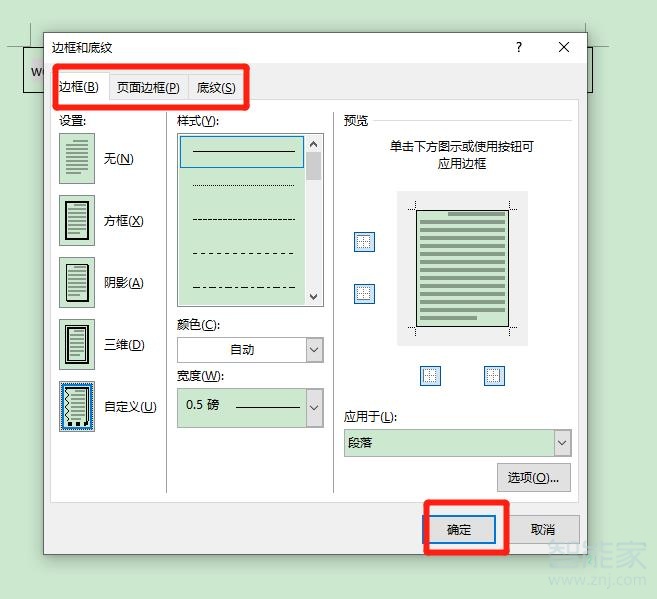Click the ? help button
The width and height of the screenshot is (657, 599).
519,47
